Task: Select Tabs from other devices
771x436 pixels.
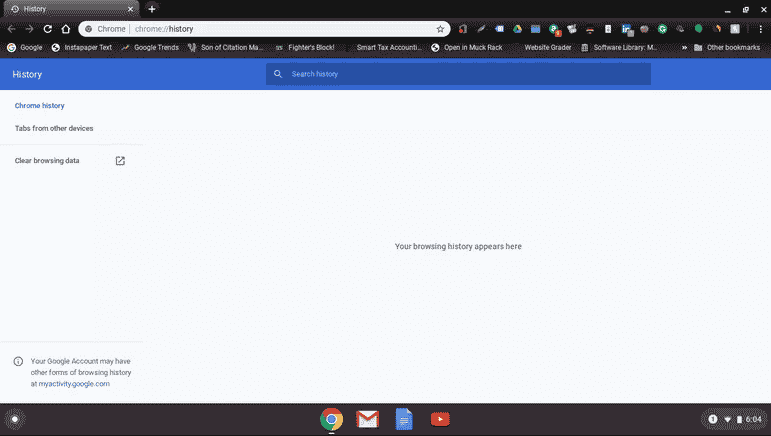Action: tap(54, 128)
